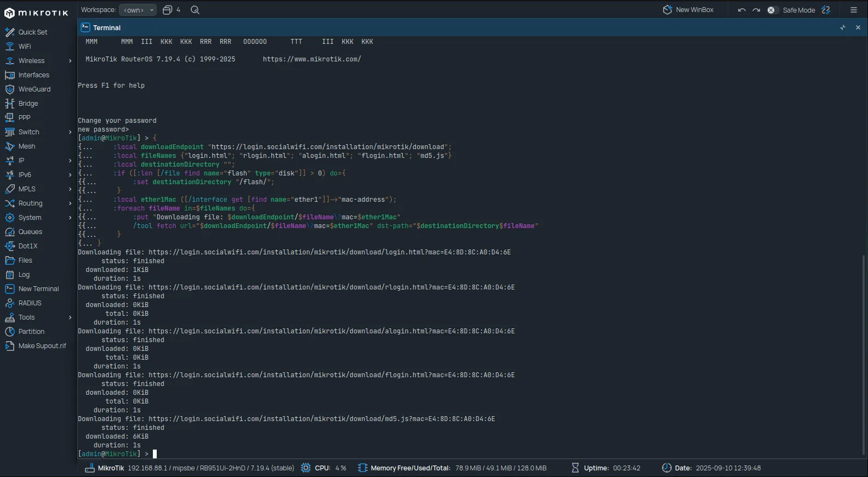
Task: Open the hamburger main menu
Action: (854, 10)
